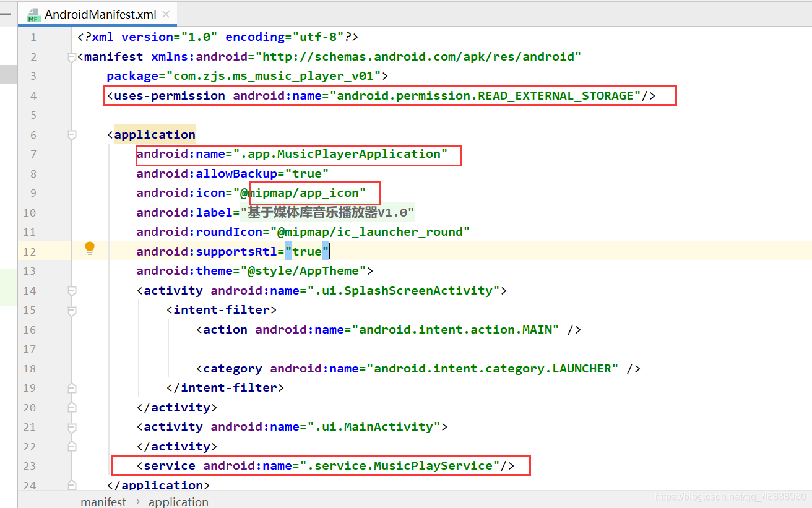
Task: Click the xml version declaration on line 1
Action: pyautogui.click(x=218, y=37)
